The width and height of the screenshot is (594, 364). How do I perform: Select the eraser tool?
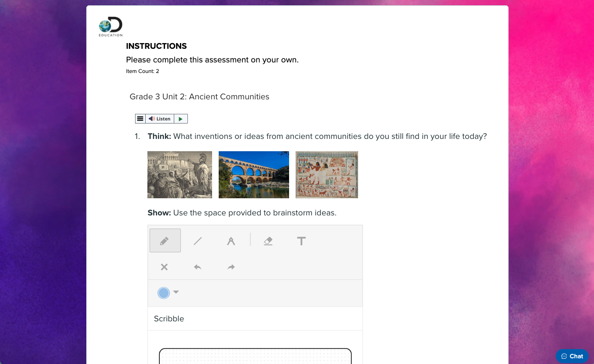(x=268, y=240)
